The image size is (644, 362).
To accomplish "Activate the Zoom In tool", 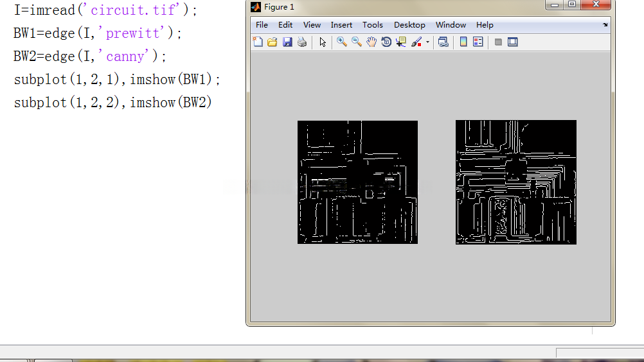I will pos(342,42).
